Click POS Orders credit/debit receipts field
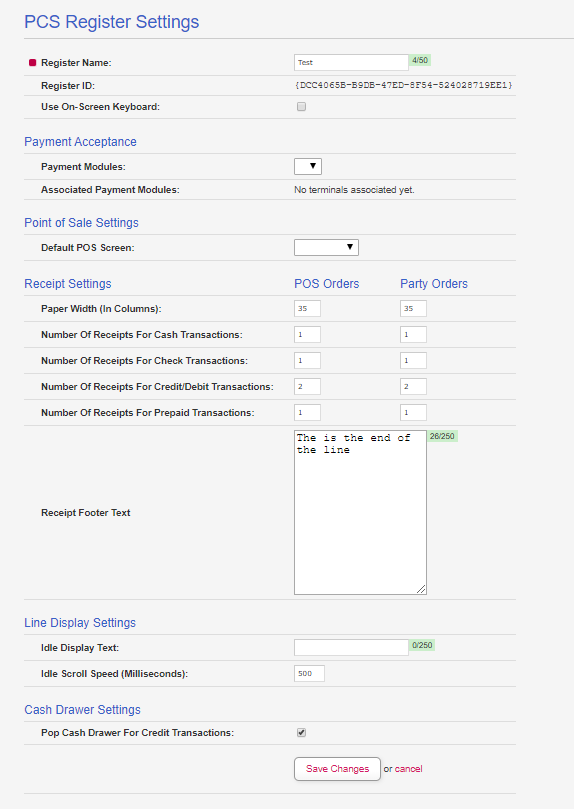This screenshot has width=574, height=809. pyautogui.click(x=307, y=386)
